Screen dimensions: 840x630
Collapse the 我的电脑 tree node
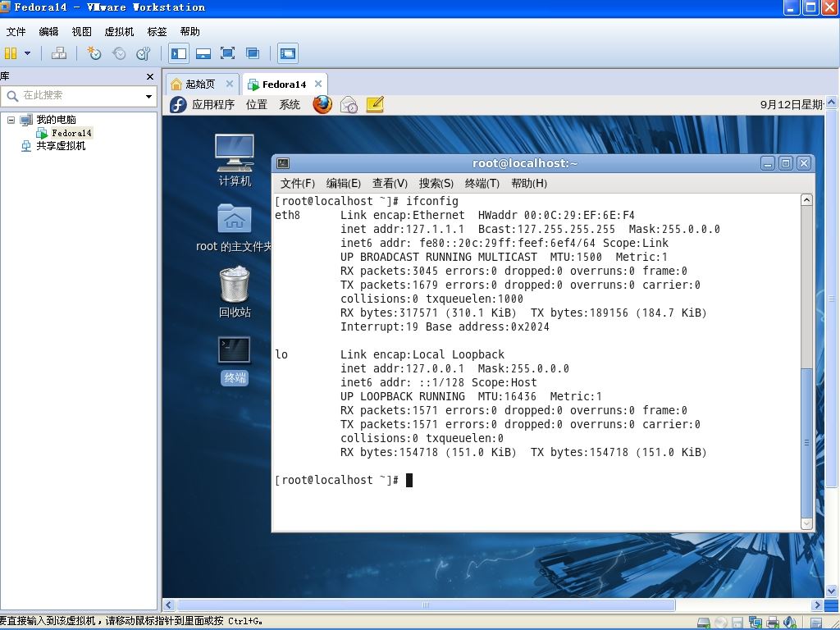tap(11, 120)
